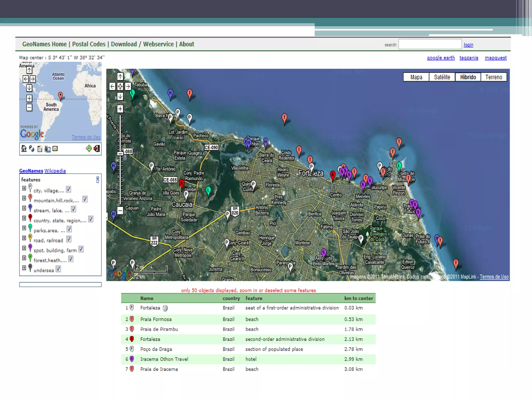This screenshot has height=399, width=532.
Task: Click the main map zoom slider handle
Action: tap(120, 154)
